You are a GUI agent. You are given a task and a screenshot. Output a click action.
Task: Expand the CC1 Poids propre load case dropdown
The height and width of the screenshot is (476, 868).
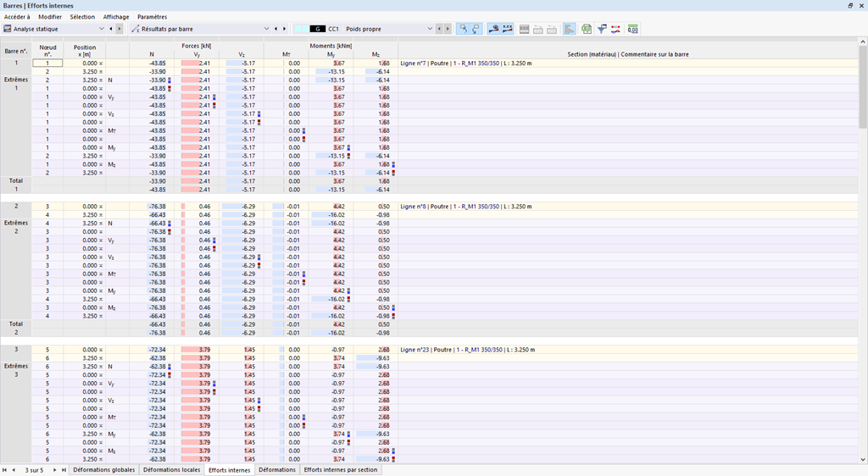430,29
